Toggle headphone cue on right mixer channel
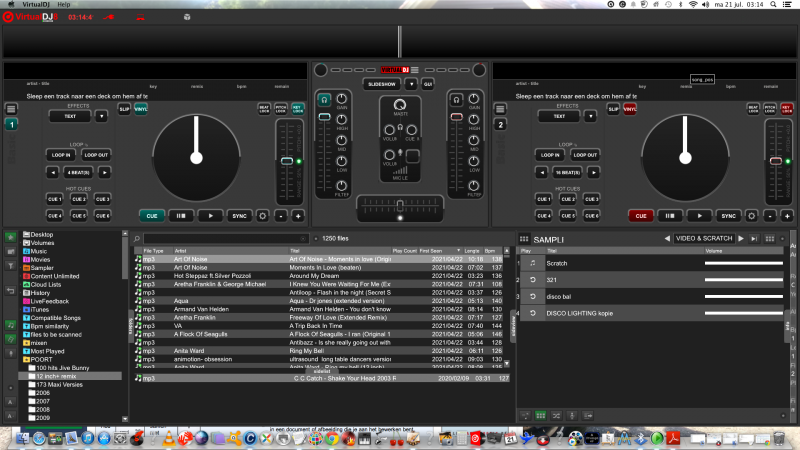800x450 pixels. click(x=456, y=100)
